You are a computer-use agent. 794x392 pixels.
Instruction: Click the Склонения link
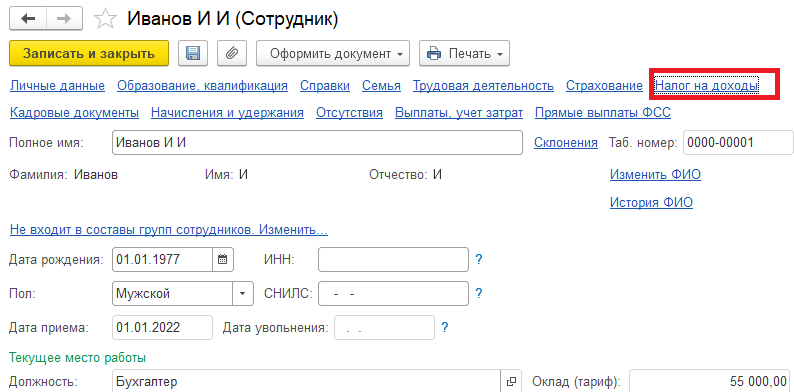[x=566, y=143]
